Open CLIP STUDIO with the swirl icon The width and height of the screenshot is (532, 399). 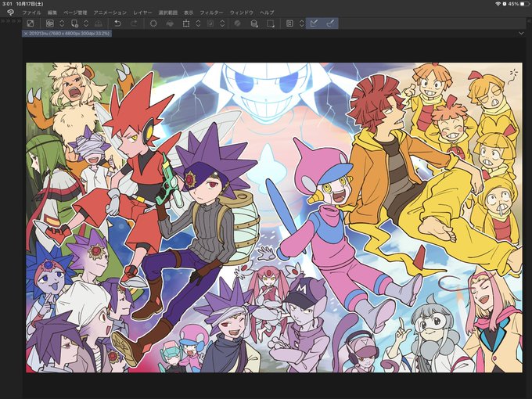click(x=50, y=23)
